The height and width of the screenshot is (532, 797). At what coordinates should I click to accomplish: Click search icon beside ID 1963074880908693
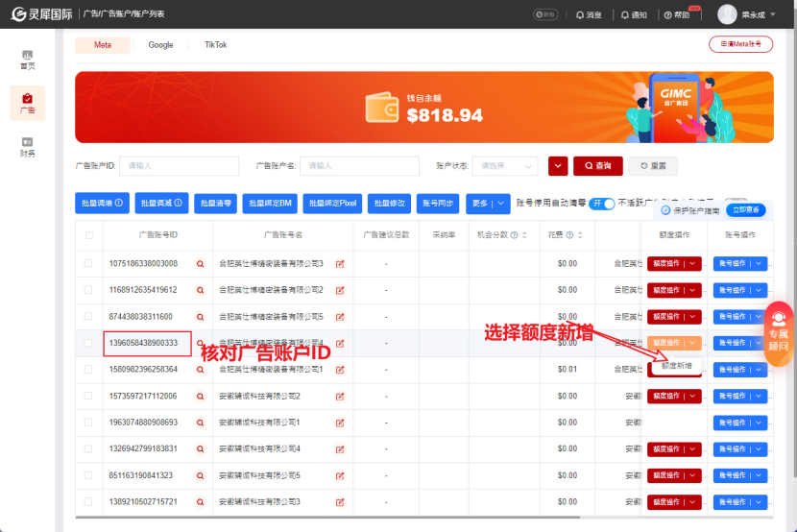[x=201, y=423]
